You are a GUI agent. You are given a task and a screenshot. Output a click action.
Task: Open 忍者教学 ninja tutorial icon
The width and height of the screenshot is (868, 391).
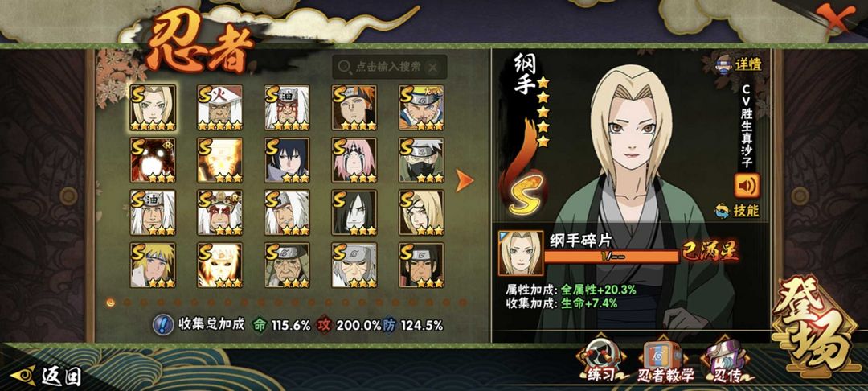pyautogui.click(x=665, y=362)
